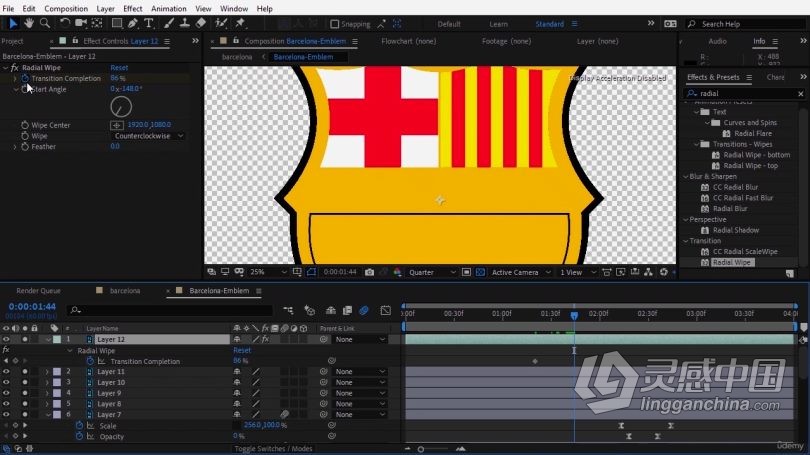The width and height of the screenshot is (810, 455).
Task: Click the Transition Completion stopwatch in Effect Controls
Action: coord(25,79)
